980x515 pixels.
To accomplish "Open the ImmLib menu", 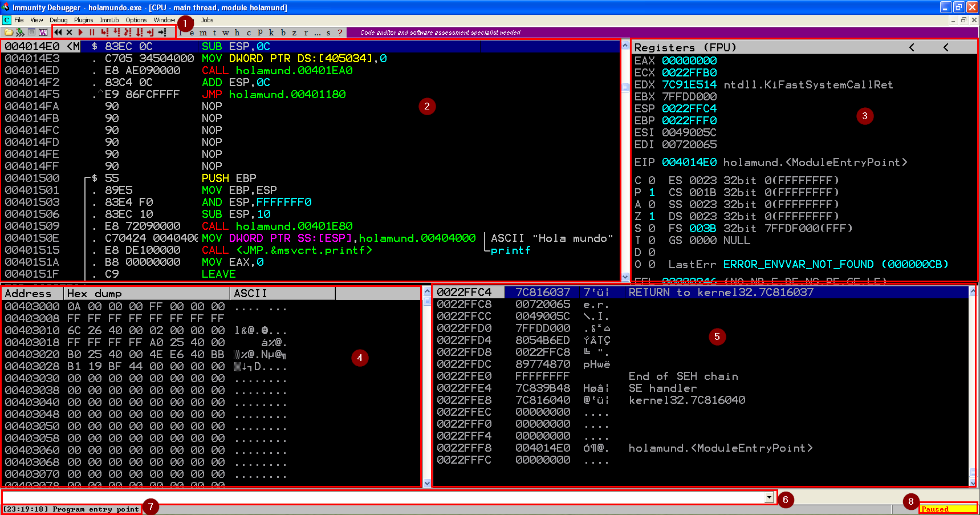I will pyautogui.click(x=109, y=20).
